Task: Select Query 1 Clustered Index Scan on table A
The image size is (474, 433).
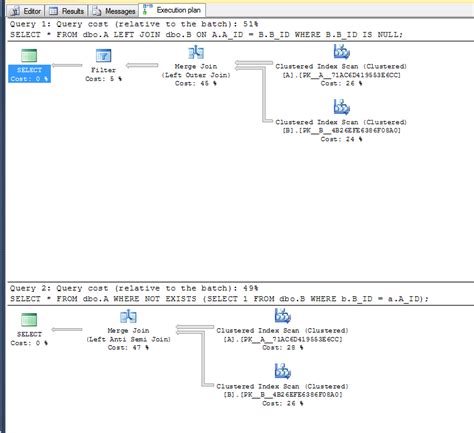Action: point(342,52)
